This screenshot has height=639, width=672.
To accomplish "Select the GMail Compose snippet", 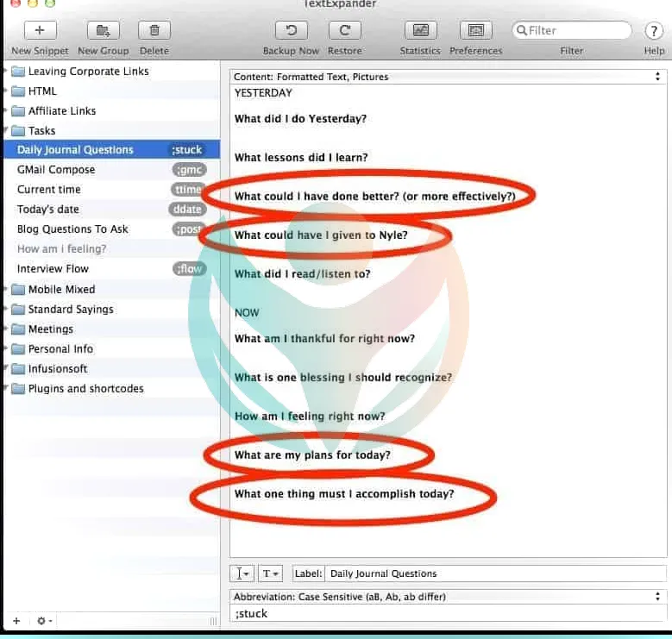I will (x=56, y=170).
